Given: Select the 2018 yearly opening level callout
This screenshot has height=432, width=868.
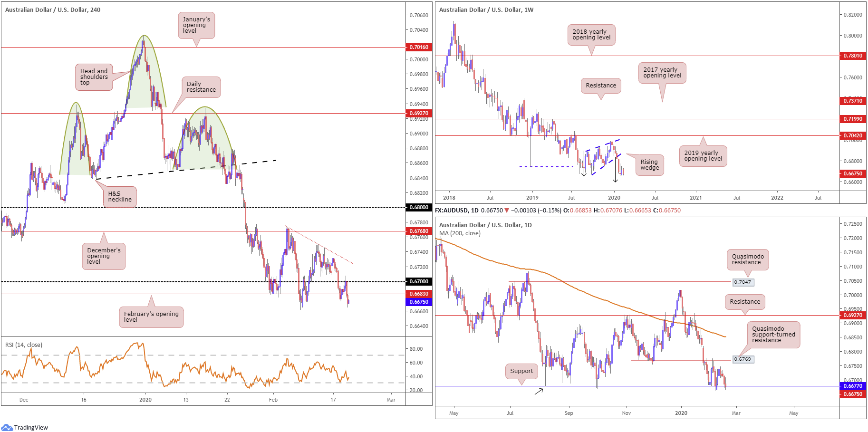Looking at the screenshot, I should 591,35.
